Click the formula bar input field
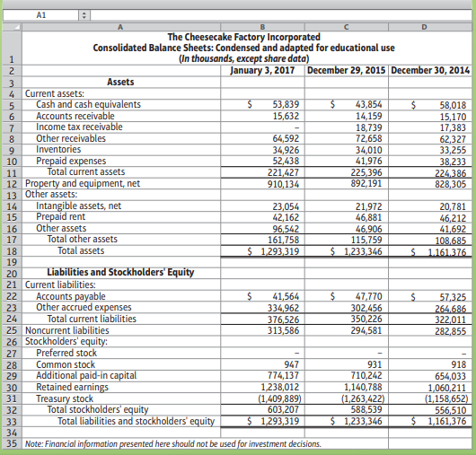This screenshot has height=455, width=476. (x=281, y=15)
